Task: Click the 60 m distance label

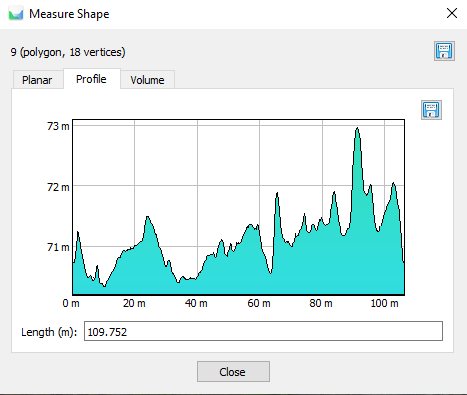Action: point(259,303)
